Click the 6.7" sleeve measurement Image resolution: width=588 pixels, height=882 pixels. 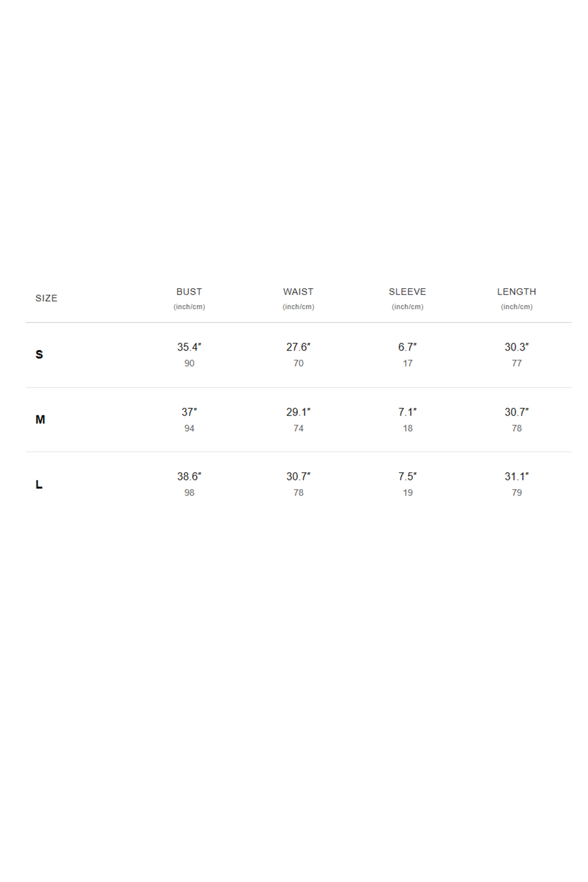pyautogui.click(x=407, y=347)
